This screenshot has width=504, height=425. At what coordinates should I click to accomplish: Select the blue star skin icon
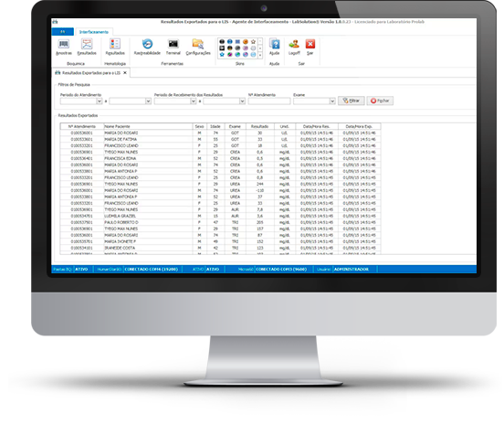(222, 54)
